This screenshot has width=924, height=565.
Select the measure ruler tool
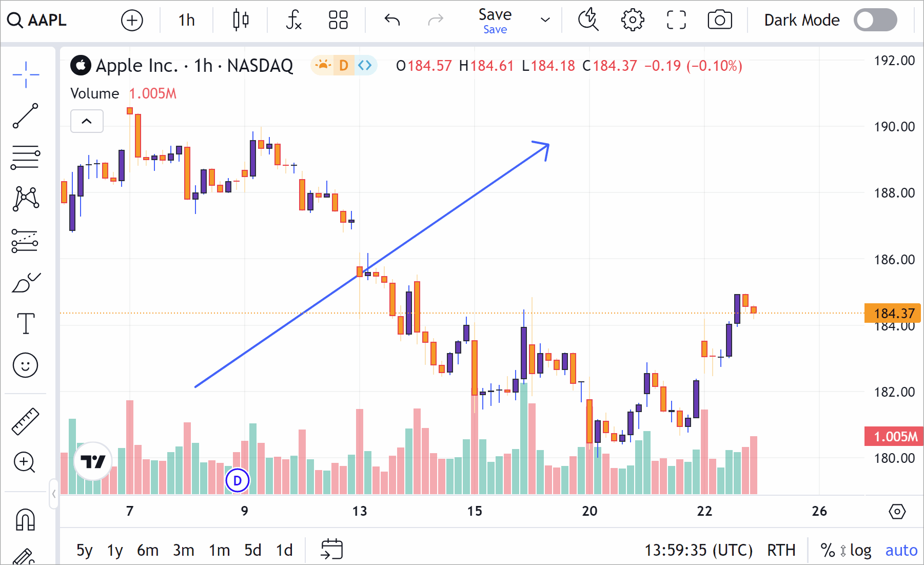pos(25,421)
